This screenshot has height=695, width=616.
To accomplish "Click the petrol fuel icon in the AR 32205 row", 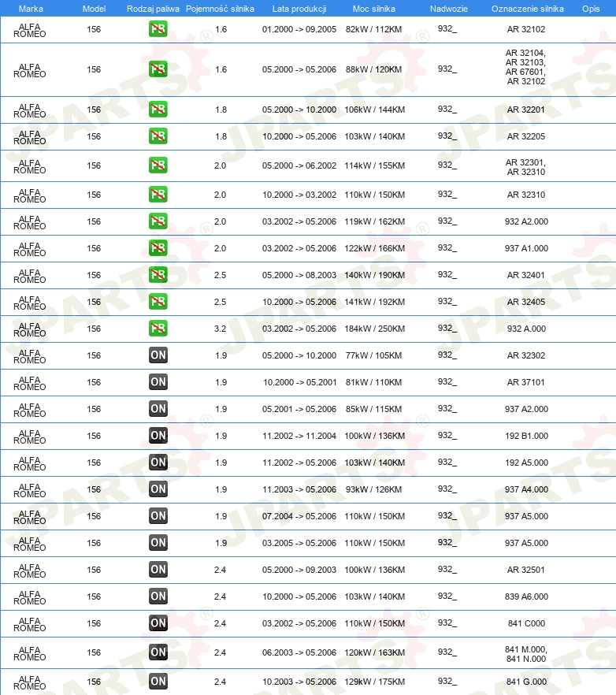I will 158,136.
